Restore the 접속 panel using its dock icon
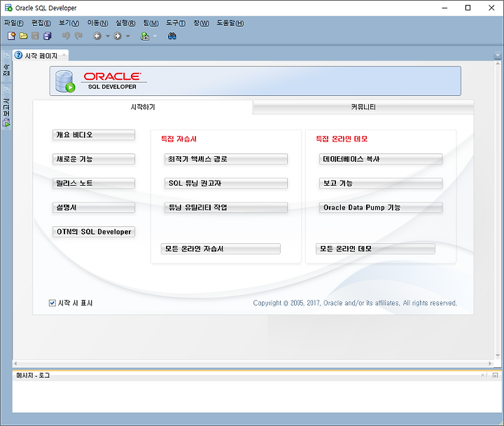 click(6, 55)
